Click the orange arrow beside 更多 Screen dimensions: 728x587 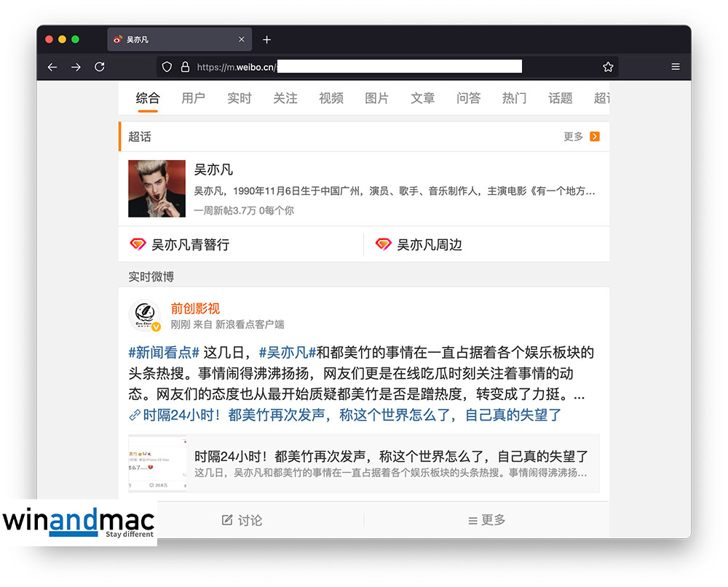595,137
